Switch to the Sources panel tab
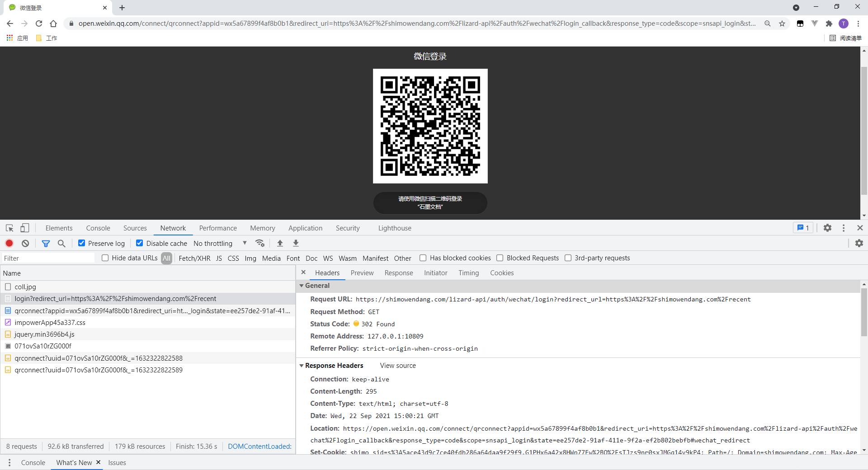 point(135,228)
